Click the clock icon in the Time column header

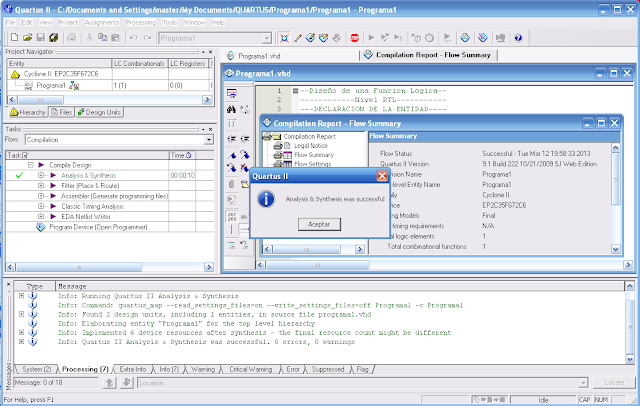click(189, 155)
